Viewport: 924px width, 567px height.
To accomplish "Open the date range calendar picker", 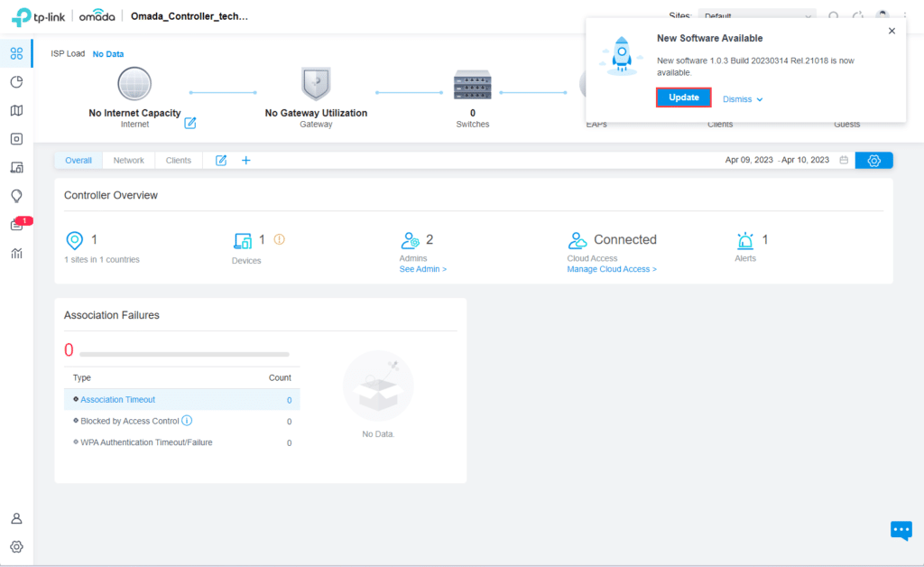I will pyautogui.click(x=844, y=161).
